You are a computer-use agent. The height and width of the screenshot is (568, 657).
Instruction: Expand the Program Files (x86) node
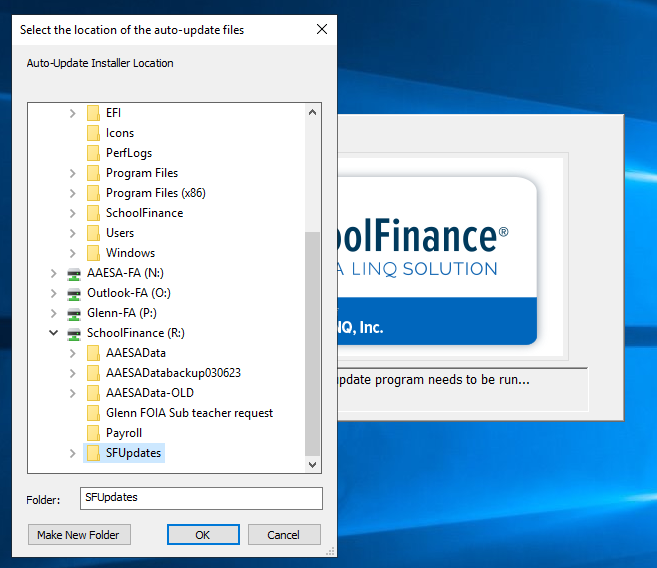[72, 193]
